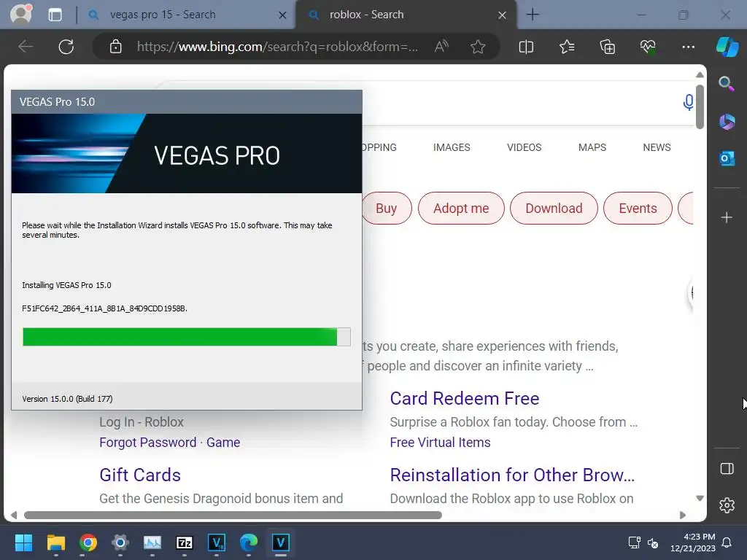The width and height of the screenshot is (747, 560).
Task: Open the tab actions menu icon
Action: (55, 15)
